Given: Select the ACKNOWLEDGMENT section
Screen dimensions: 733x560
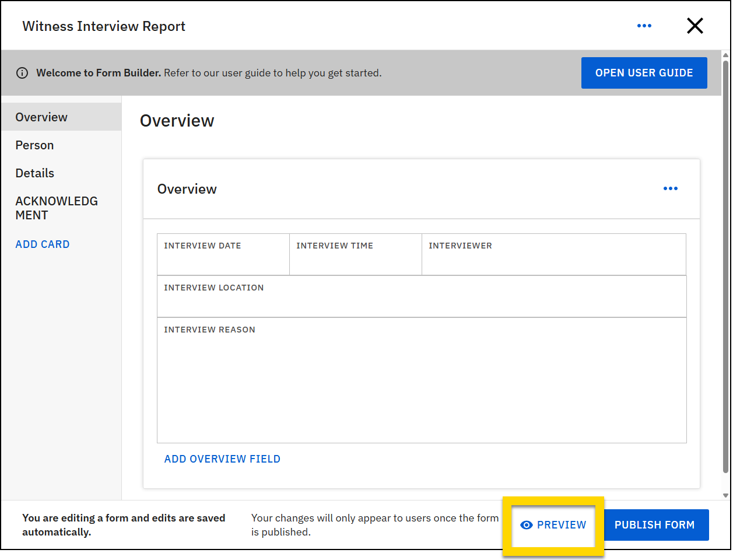Looking at the screenshot, I should 56,208.
